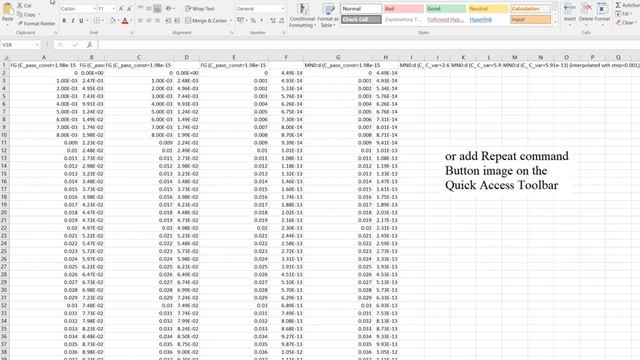The height and width of the screenshot is (360, 640).
Task: Apply Accounting Number Format
Action: (240, 20)
